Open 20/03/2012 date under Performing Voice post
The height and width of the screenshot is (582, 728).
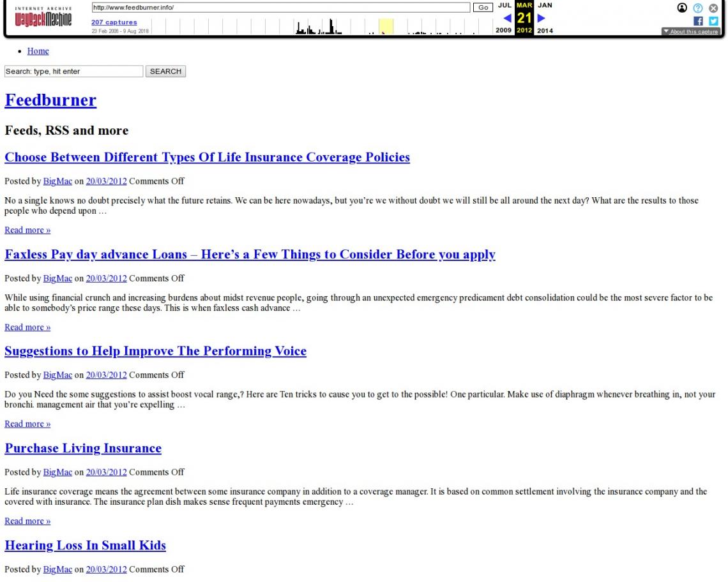106,375
